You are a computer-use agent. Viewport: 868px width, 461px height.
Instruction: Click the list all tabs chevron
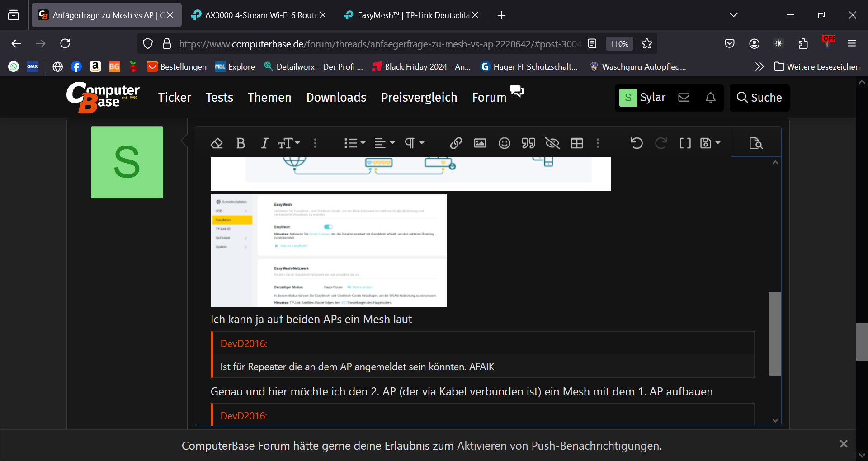733,15
